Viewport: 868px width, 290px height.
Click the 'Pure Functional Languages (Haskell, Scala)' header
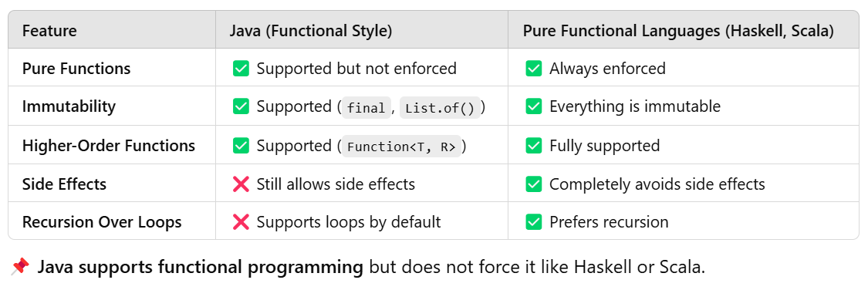click(678, 30)
